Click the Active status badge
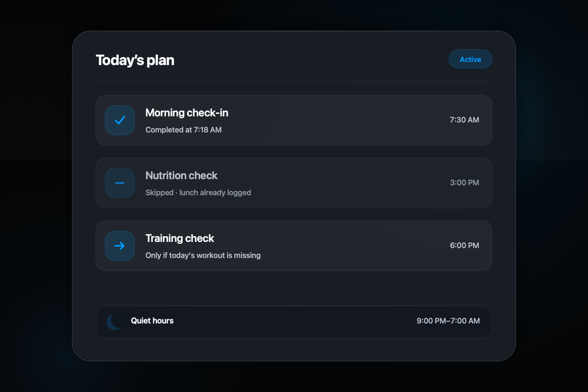The width and height of the screenshot is (588, 392). point(470,59)
